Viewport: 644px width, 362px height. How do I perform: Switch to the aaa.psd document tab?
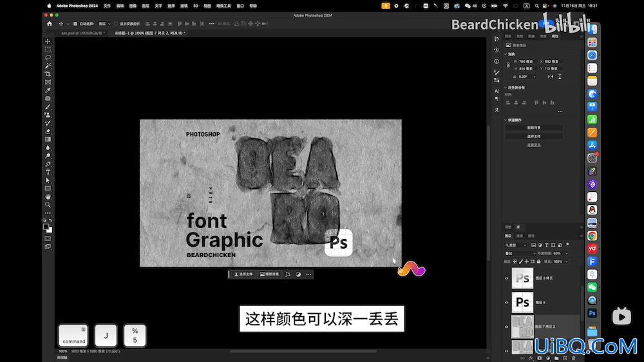tap(82, 33)
